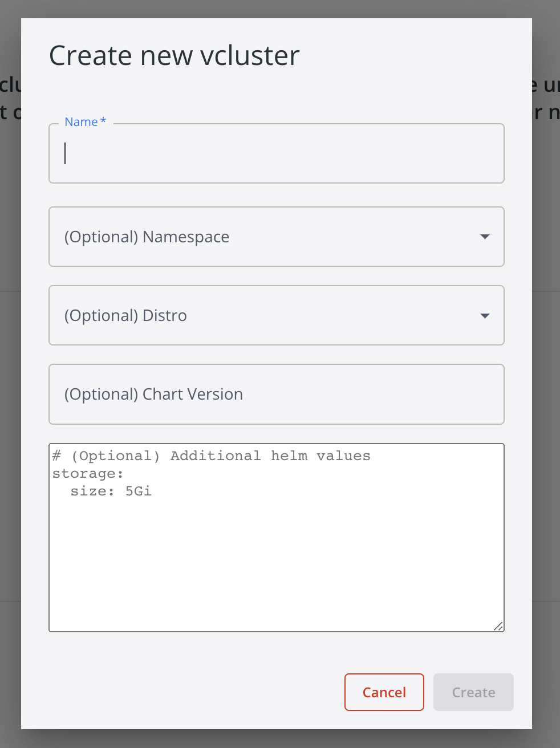
Task: Click the Create button
Action: click(473, 692)
